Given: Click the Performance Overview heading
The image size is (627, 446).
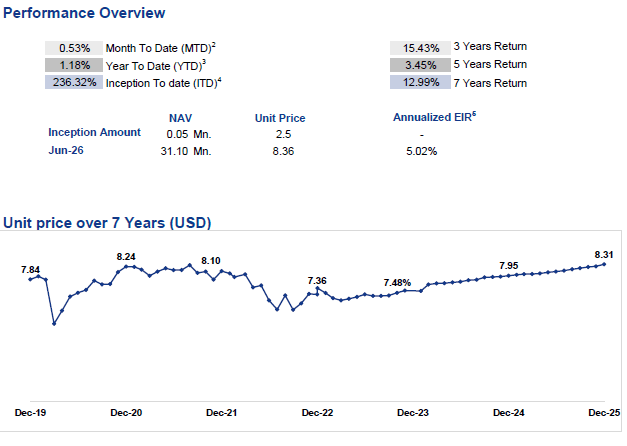Looking at the screenshot, I should [84, 13].
